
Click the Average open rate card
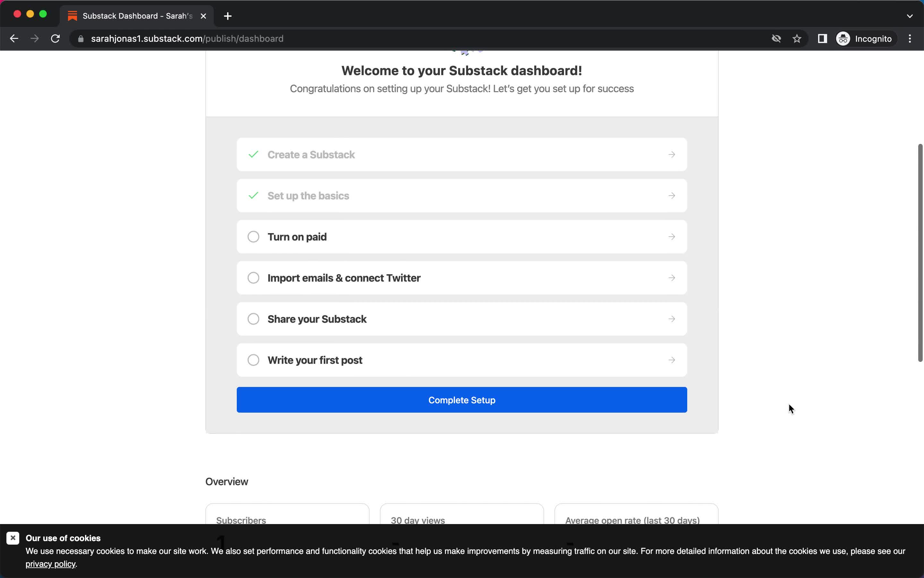[x=636, y=514]
